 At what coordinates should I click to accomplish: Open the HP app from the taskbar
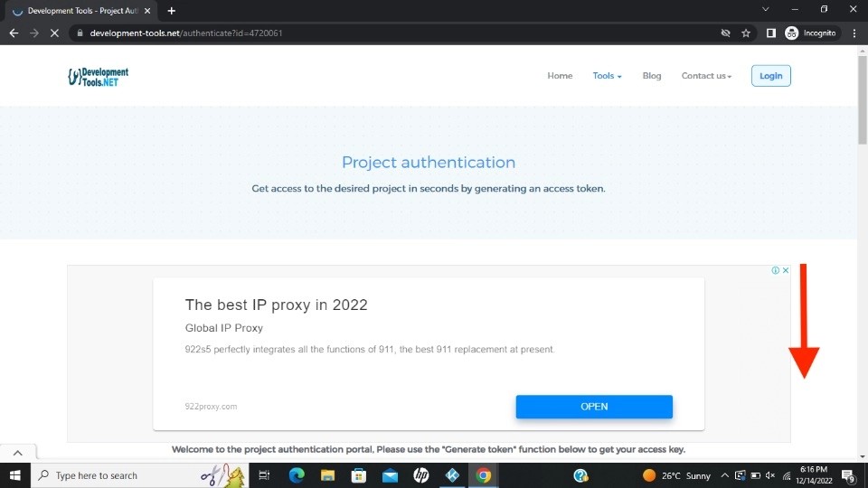pos(420,475)
